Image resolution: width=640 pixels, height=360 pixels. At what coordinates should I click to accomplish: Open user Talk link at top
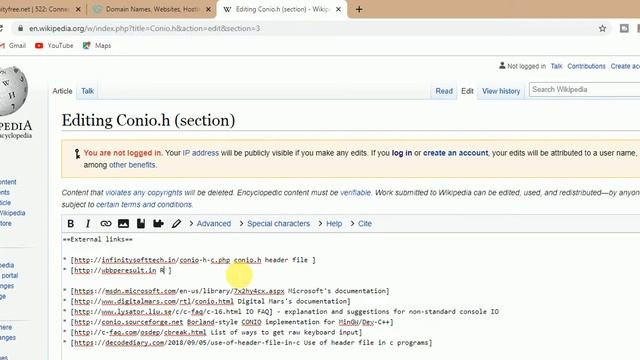point(556,66)
